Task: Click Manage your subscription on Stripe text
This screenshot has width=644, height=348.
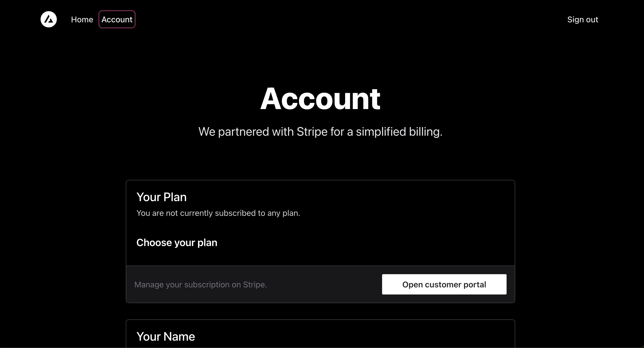Action: (201, 285)
